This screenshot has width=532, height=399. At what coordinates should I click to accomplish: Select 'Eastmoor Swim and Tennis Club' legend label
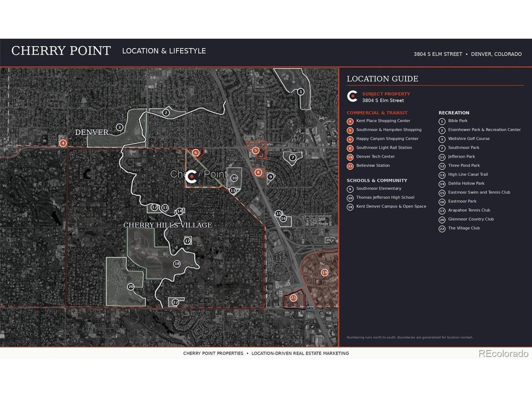(479, 192)
